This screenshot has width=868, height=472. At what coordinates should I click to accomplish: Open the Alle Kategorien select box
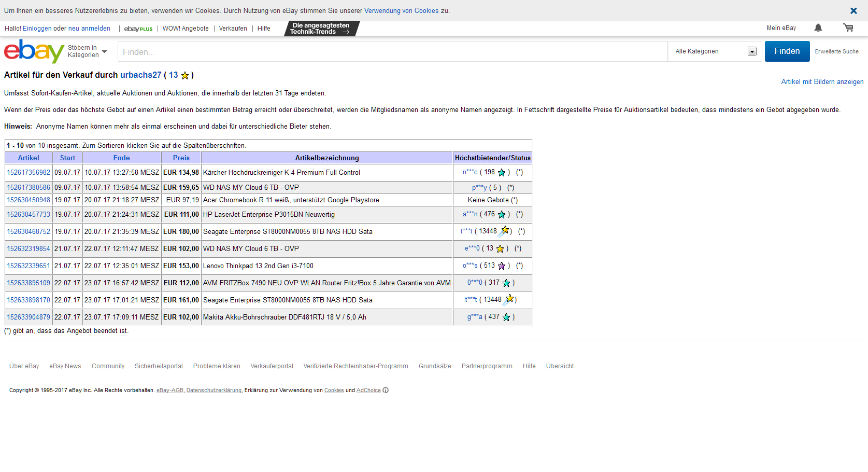pyautogui.click(x=716, y=51)
